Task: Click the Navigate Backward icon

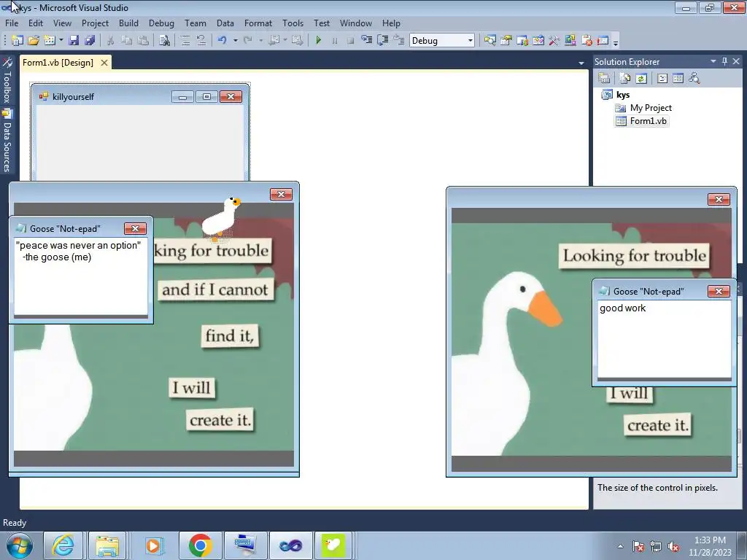Action: click(x=274, y=41)
